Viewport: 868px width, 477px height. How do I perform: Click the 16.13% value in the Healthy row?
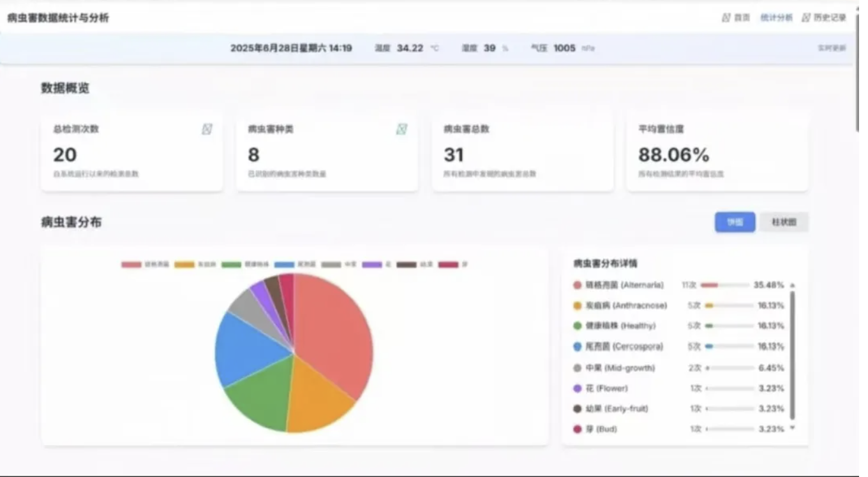[x=771, y=326]
